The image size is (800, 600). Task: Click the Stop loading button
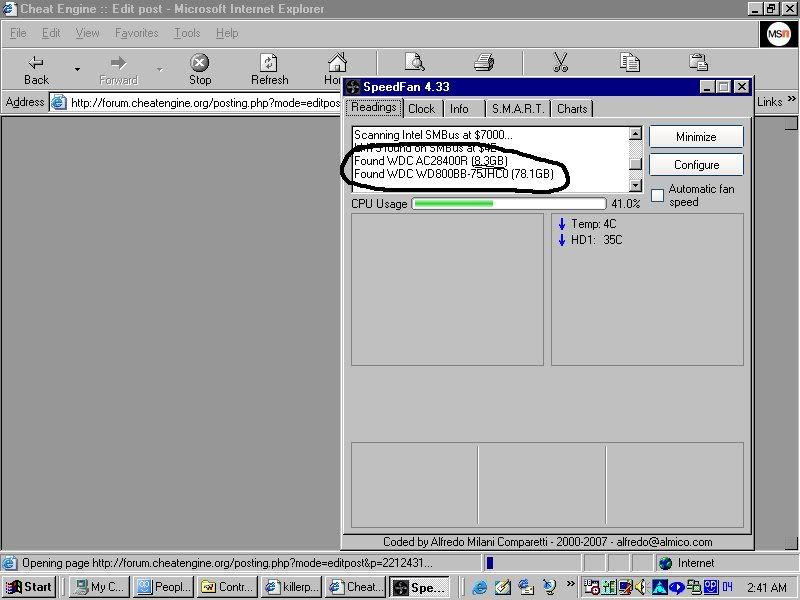click(x=199, y=69)
